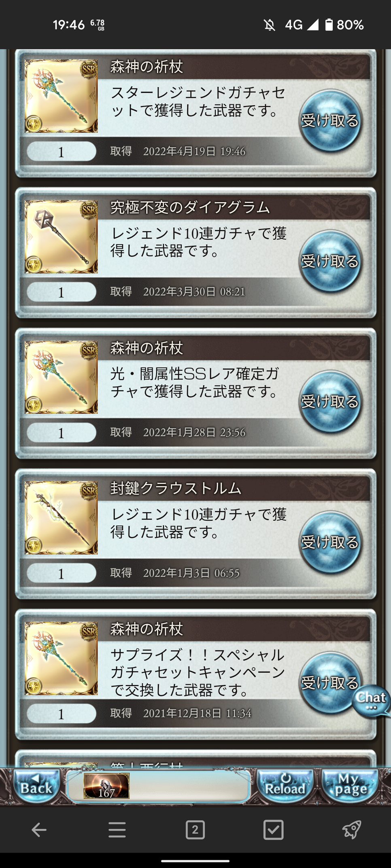Claim 封鍵クラウストルム with 受け取る button
This screenshot has height=868, width=391.
tap(330, 542)
